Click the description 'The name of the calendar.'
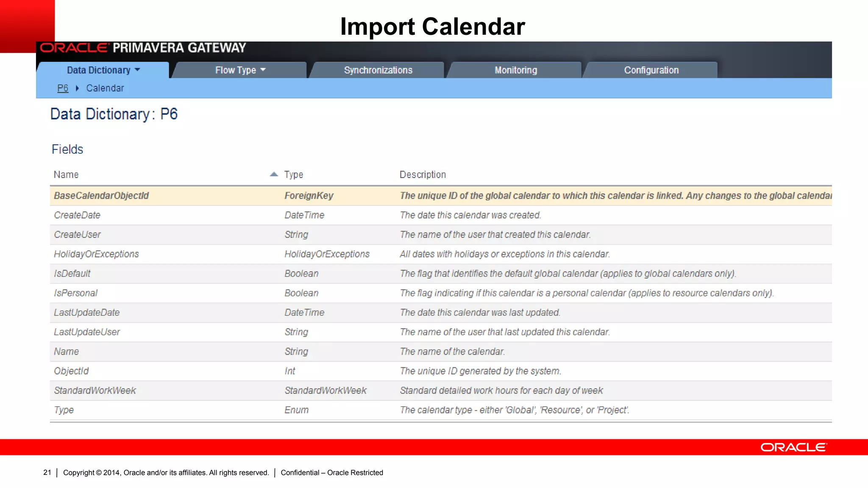Viewport: 868px width, 488px height. [x=453, y=352]
